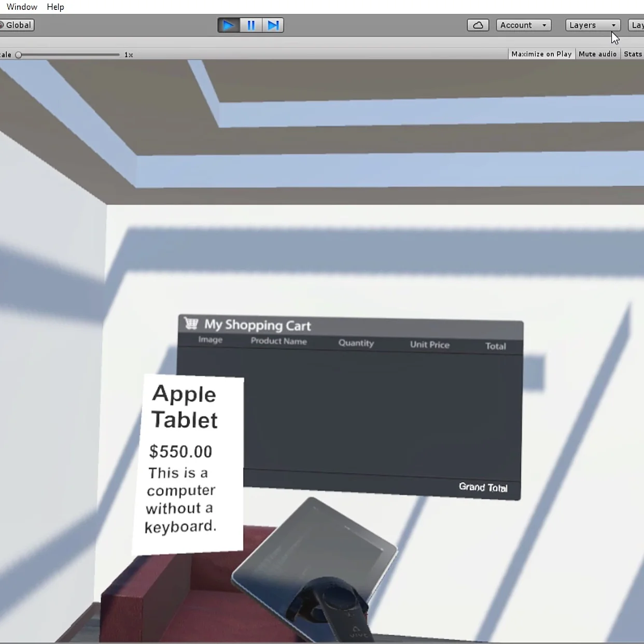Show the Stats overlay
The width and height of the screenshot is (644, 644).
pyautogui.click(x=633, y=54)
